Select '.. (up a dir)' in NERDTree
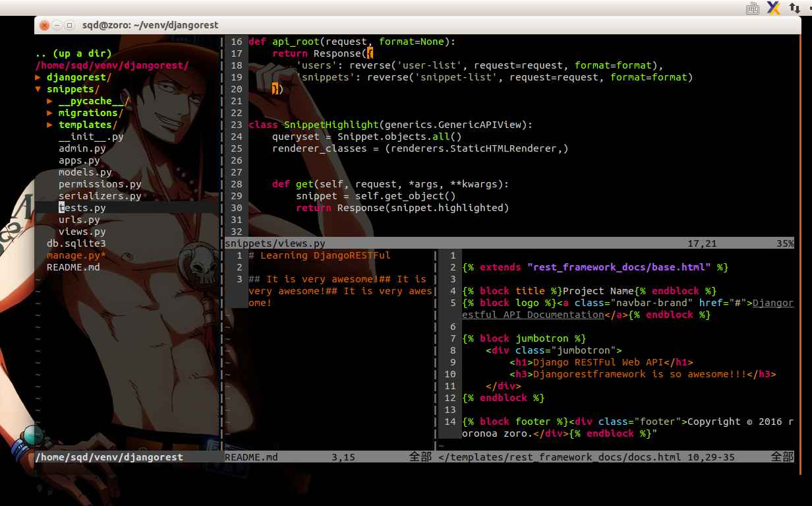 73,53
